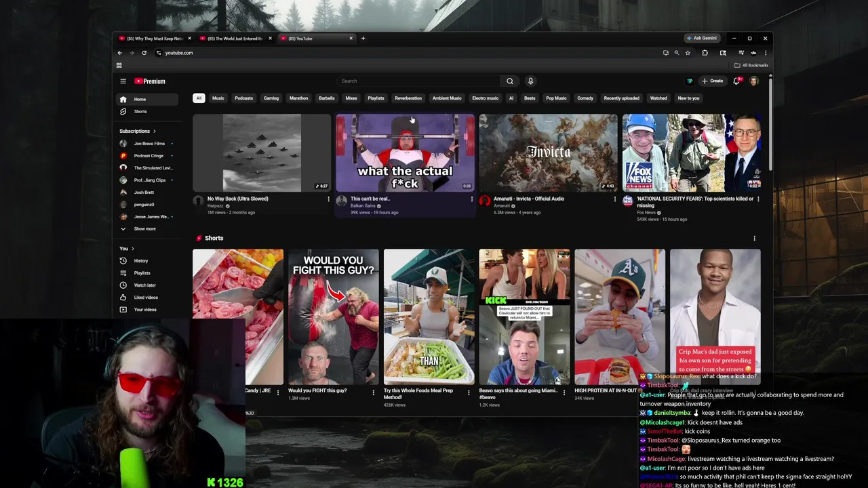Open Playlists in the sidebar
Screen dimensions: 868x488
[146, 273]
